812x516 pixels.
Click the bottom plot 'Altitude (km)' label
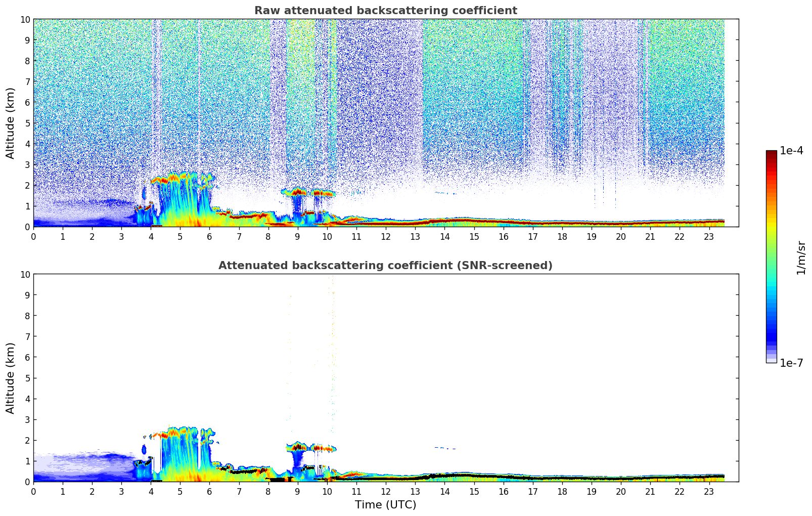tap(11, 378)
